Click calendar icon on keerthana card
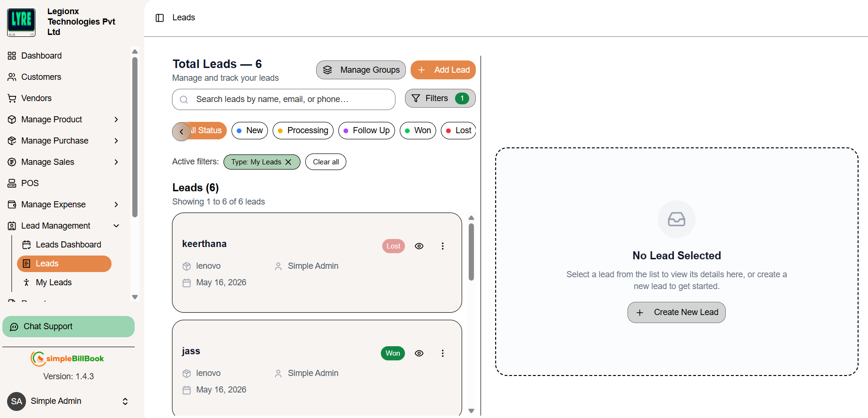Image resolution: width=868 pixels, height=418 pixels. [x=187, y=283]
